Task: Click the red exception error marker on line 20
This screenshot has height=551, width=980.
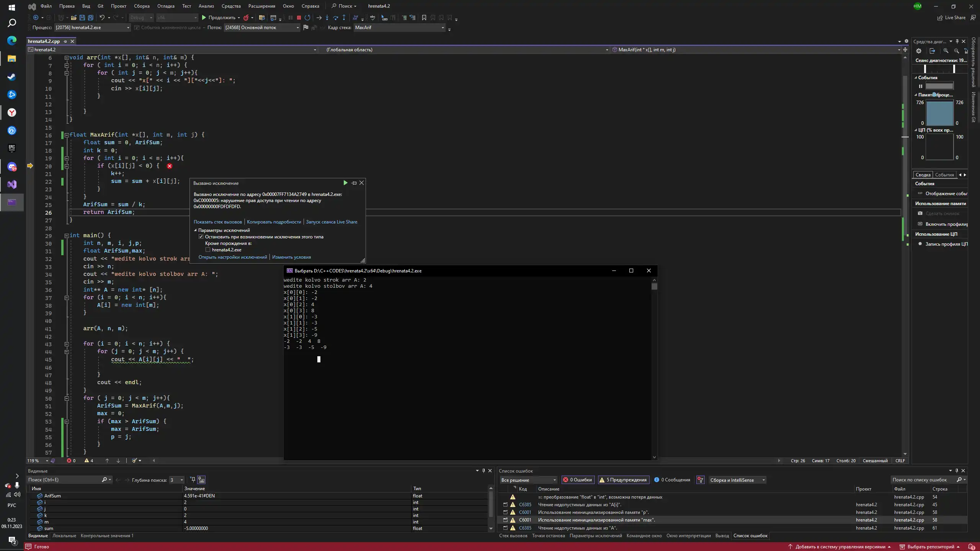Action: click(x=169, y=166)
